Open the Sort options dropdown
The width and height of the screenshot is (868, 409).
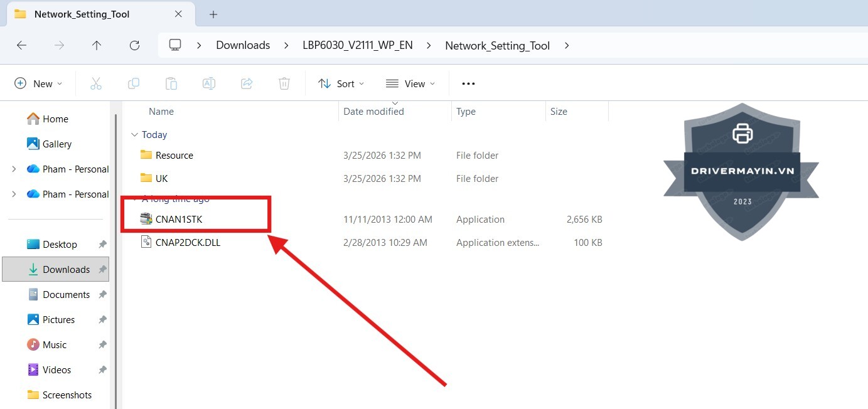coord(341,83)
